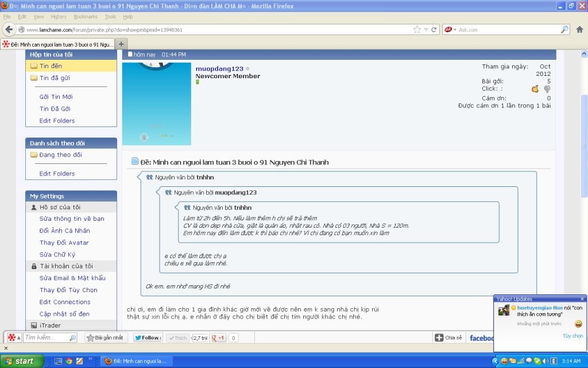Close the Yahoo! Updates popup
This screenshot has height=368, width=588.
point(582,299)
